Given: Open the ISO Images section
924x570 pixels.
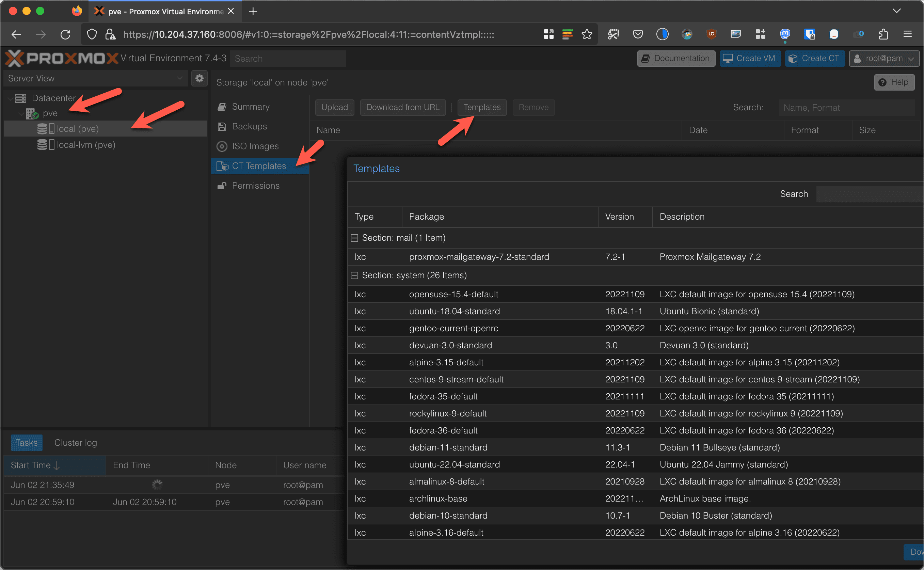Looking at the screenshot, I should [260, 146].
